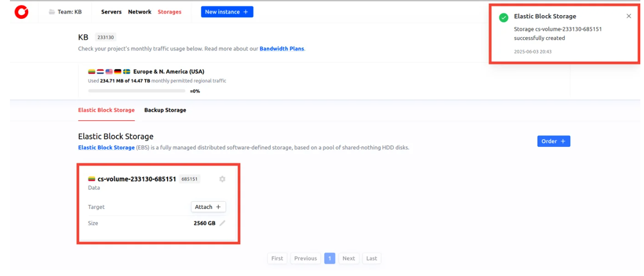644x276 pixels.
Task: Open the Servers menu
Action: [x=111, y=12]
